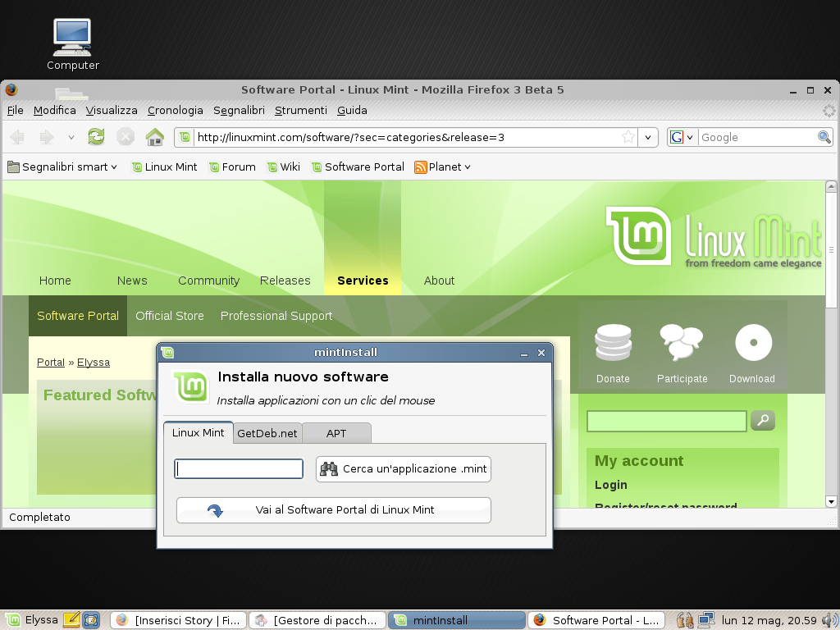Click the Elyssa breadcrumb link
This screenshot has width=840, height=630.
(x=94, y=362)
